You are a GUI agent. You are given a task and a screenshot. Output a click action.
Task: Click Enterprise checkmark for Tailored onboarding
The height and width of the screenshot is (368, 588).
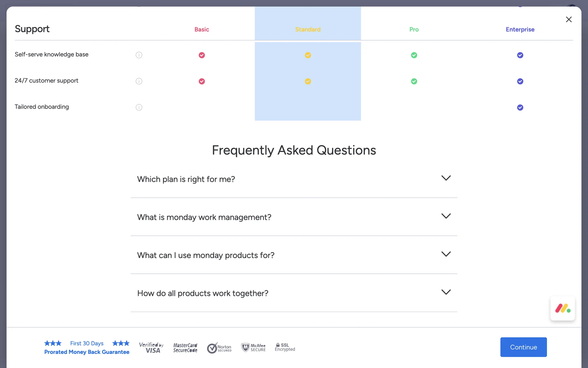tap(520, 108)
